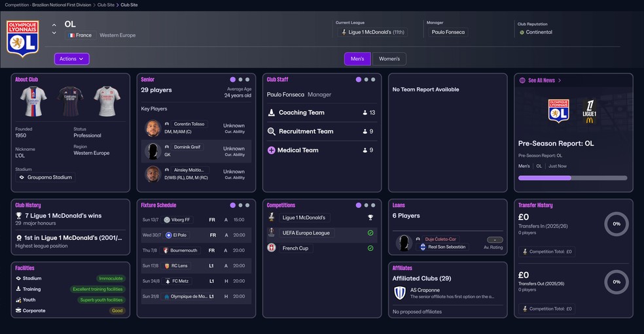Open the Viborg FF fixture

(x=196, y=220)
